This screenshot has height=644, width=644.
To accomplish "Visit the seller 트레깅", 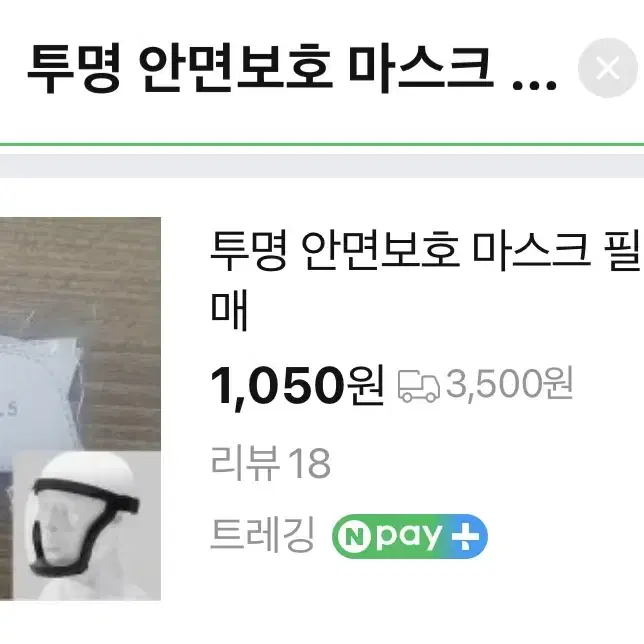I will [262, 534].
